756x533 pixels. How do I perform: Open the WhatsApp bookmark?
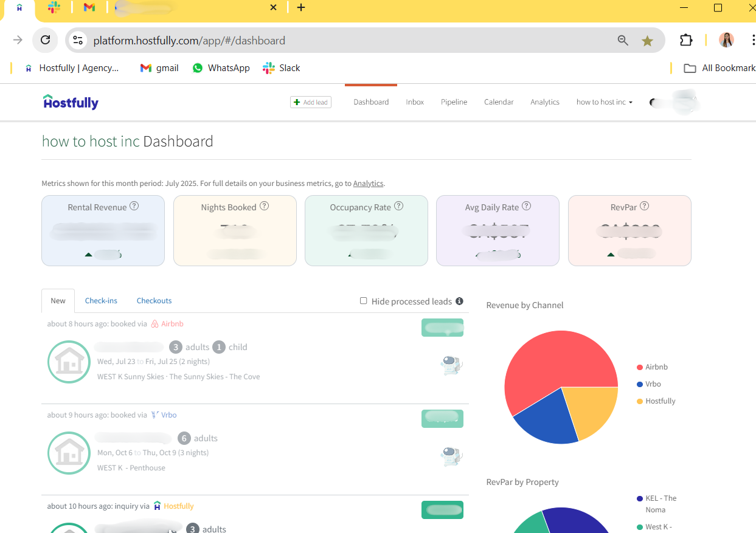coord(221,68)
